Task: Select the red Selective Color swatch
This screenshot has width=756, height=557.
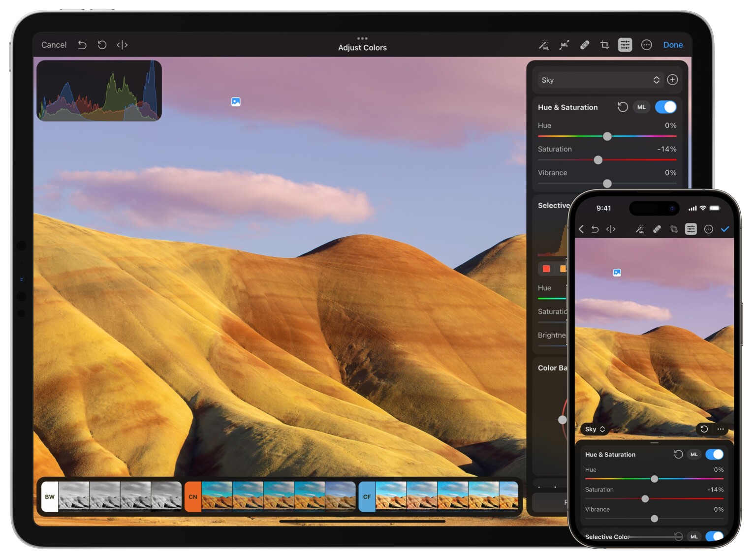Action: [x=546, y=269]
